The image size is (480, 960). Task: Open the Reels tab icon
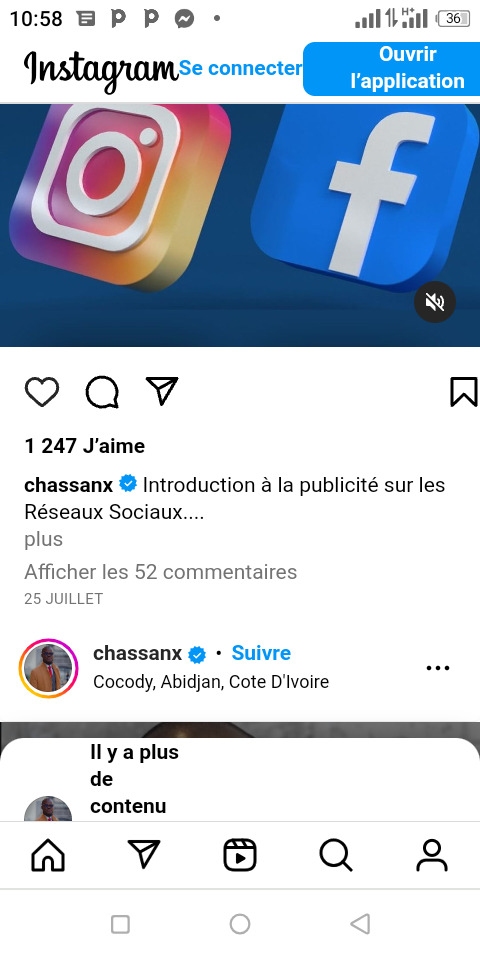pos(239,855)
